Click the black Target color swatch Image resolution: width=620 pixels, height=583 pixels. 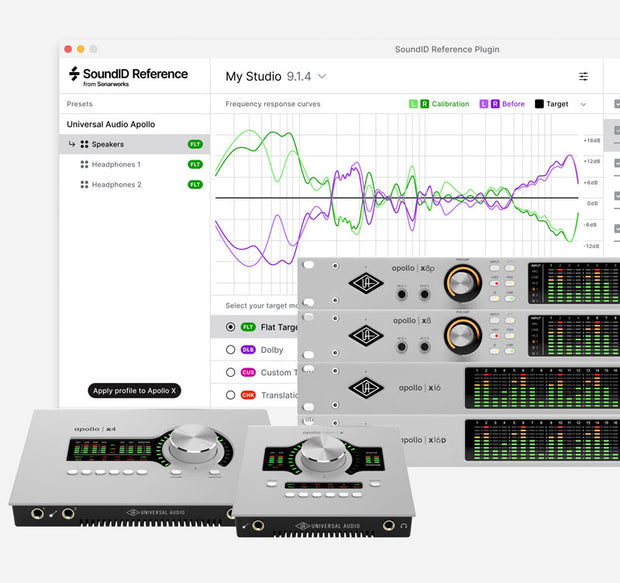point(539,104)
